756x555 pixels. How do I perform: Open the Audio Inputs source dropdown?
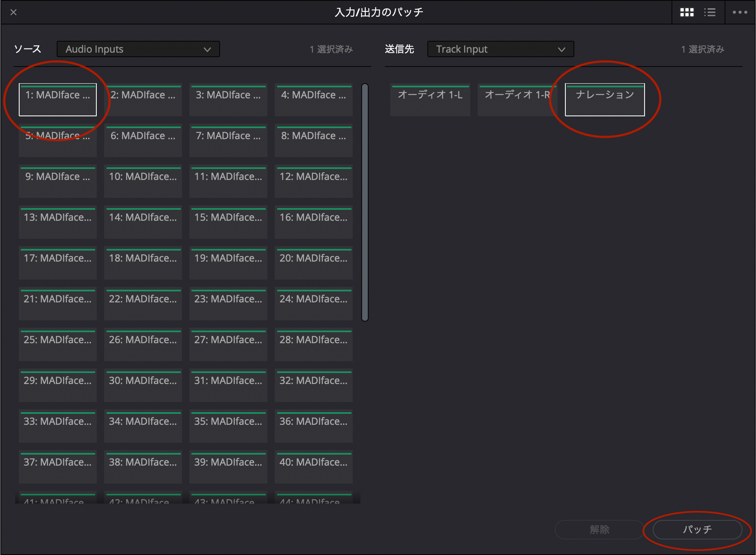coord(138,49)
